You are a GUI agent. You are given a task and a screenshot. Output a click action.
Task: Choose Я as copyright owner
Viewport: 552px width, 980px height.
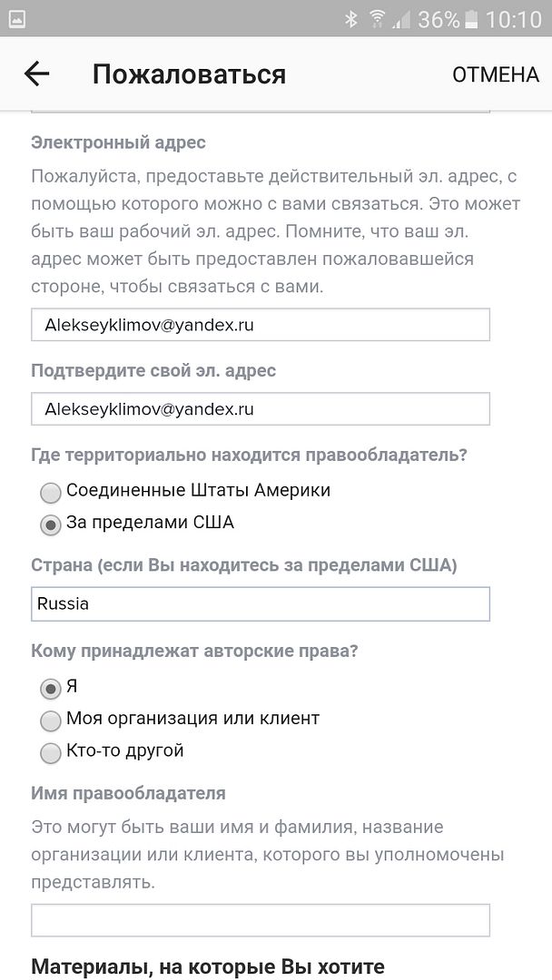pyautogui.click(x=51, y=689)
